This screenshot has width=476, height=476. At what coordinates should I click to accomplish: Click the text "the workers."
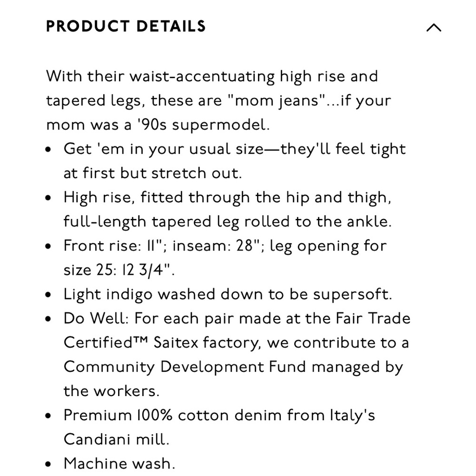point(111,391)
